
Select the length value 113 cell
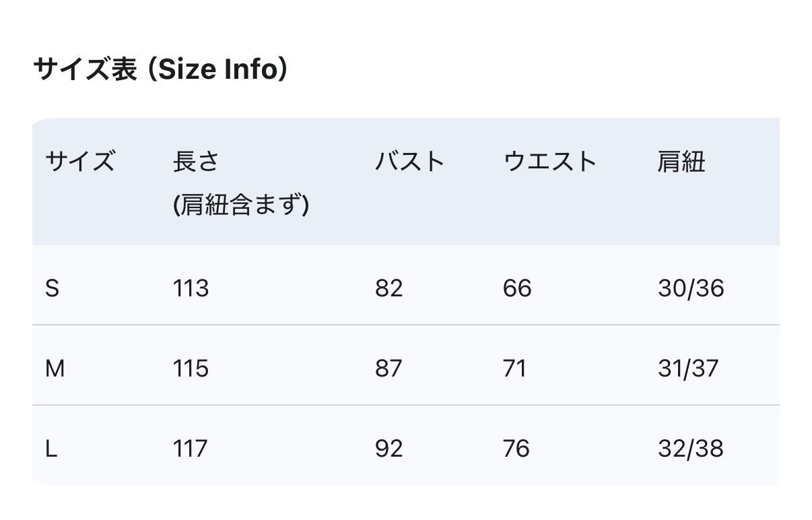191,288
